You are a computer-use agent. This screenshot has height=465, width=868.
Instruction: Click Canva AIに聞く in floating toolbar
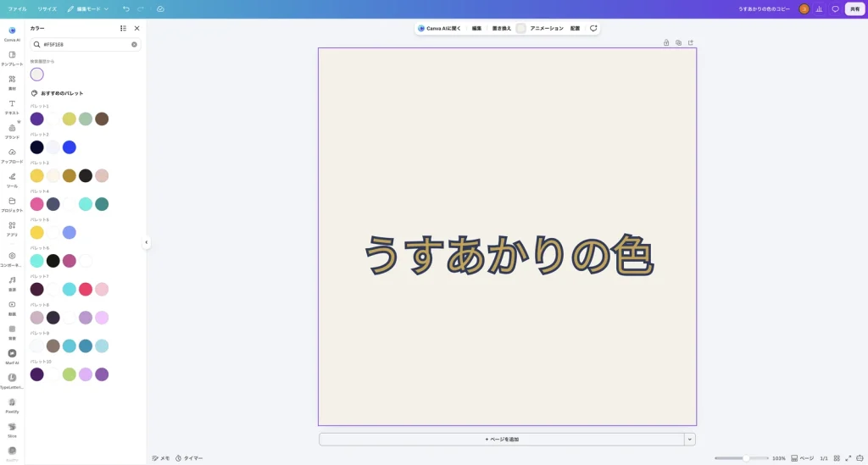click(x=440, y=28)
